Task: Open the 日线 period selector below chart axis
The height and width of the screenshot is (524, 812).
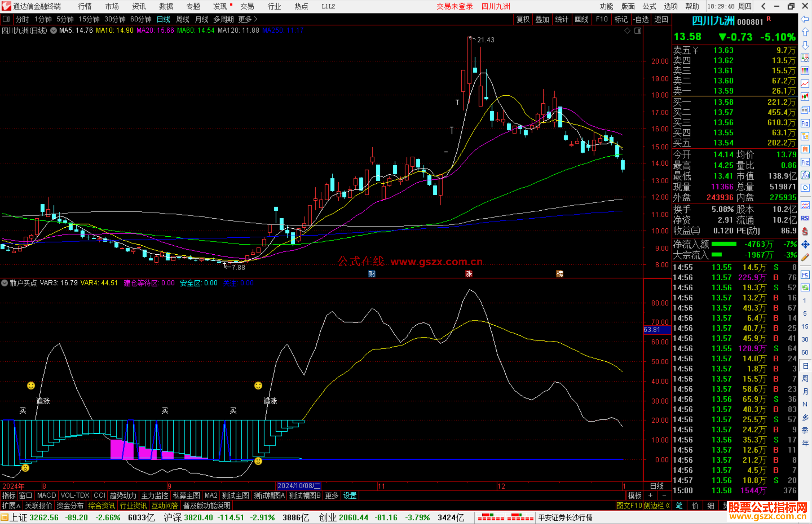Action: 657,486
